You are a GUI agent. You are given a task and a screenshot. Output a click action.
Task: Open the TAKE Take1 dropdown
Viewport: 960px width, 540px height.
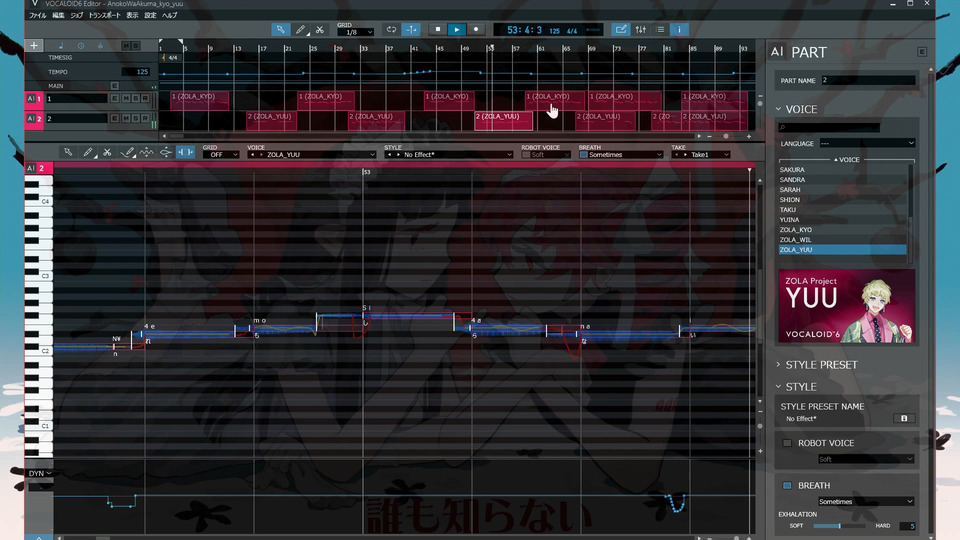[x=701, y=155]
